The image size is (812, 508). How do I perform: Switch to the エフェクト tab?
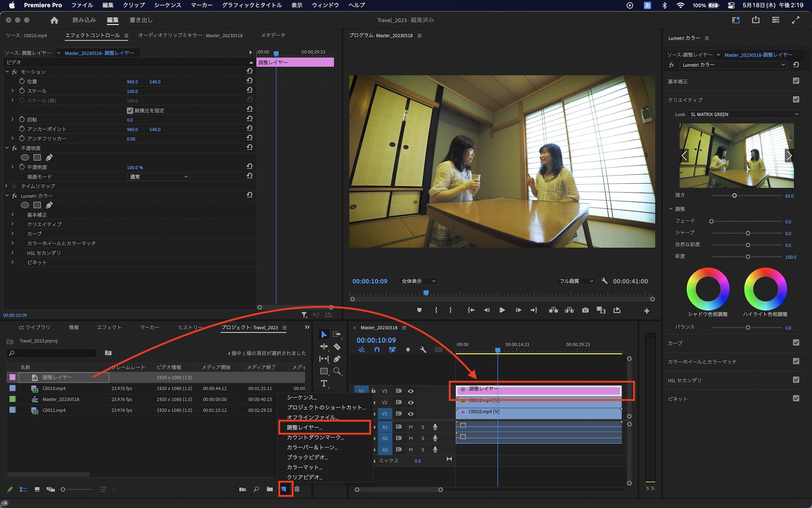(109, 327)
